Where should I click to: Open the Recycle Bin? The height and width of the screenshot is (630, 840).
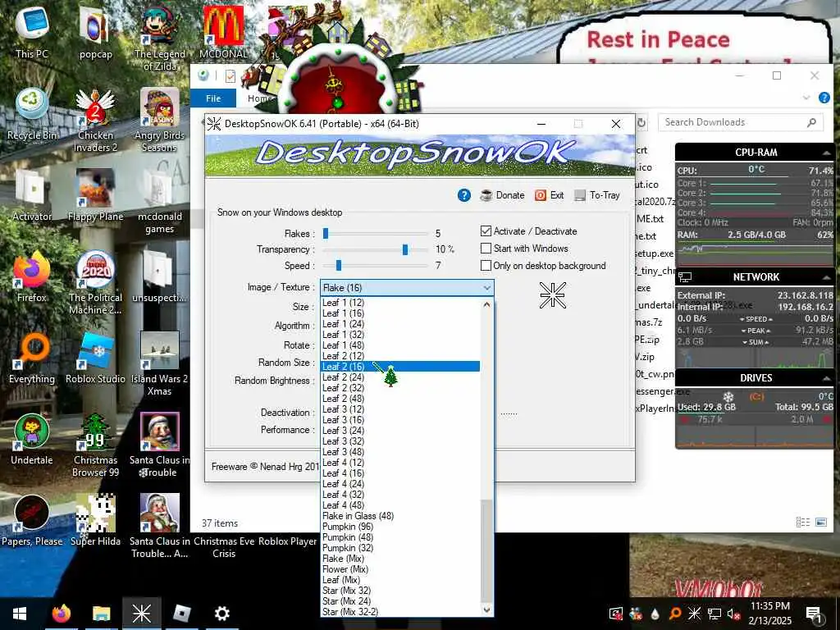coord(32,113)
